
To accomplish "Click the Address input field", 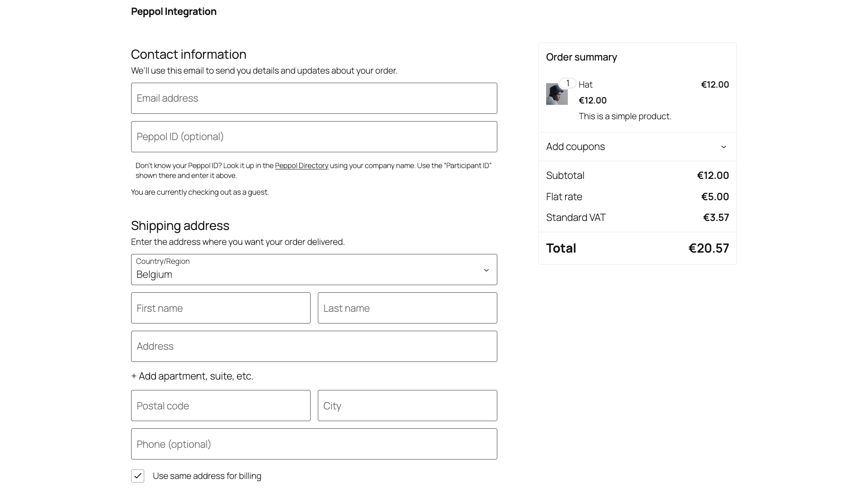I will (x=314, y=346).
